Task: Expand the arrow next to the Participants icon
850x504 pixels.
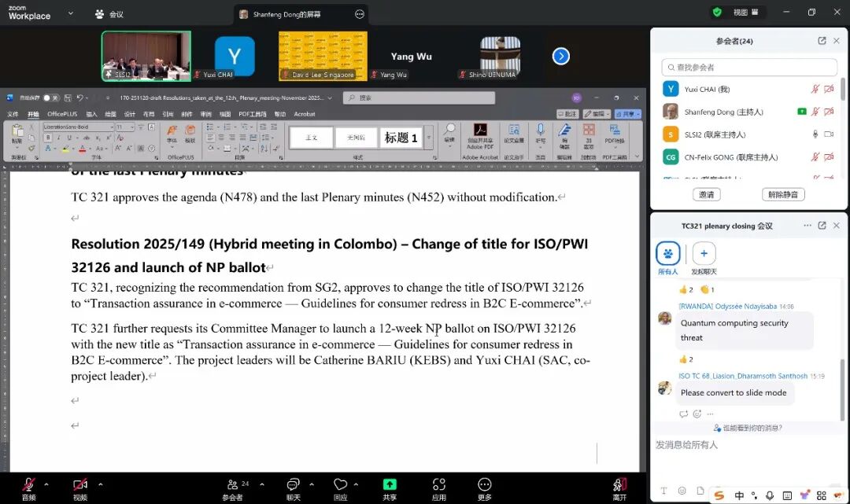Action: pyautogui.click(x=262, y=484)
